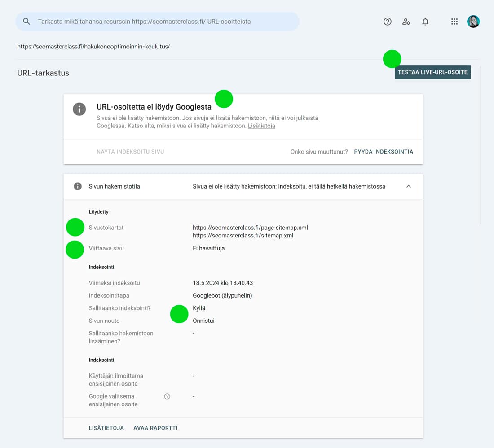Collapse the Sivun hakemistotila section

tap(409, 186)
